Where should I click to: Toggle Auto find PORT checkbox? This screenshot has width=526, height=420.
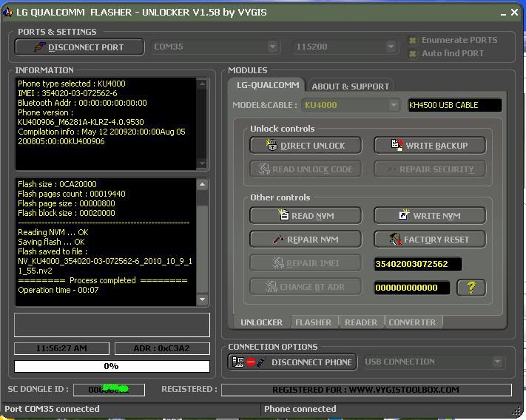click(x=412, y=54)
